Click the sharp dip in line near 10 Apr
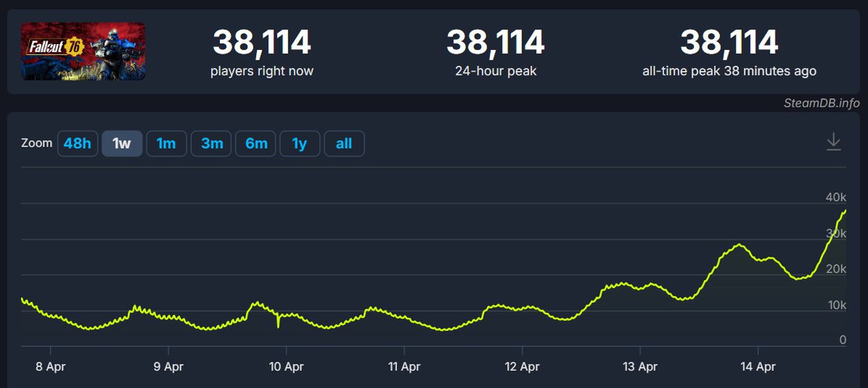 (x=278, y=326)
